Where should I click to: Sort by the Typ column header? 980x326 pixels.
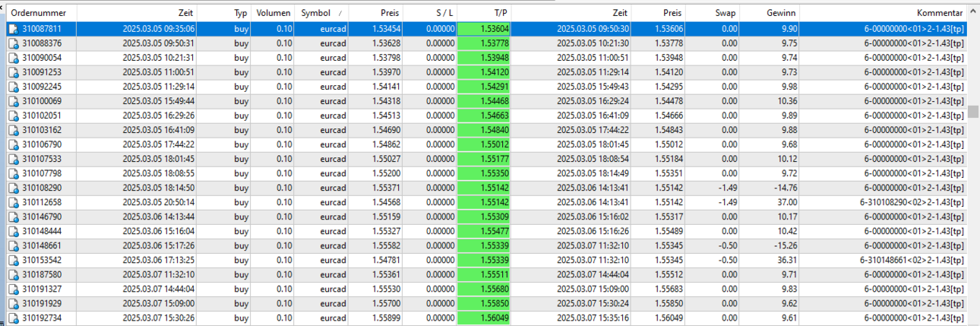[225, 14]
